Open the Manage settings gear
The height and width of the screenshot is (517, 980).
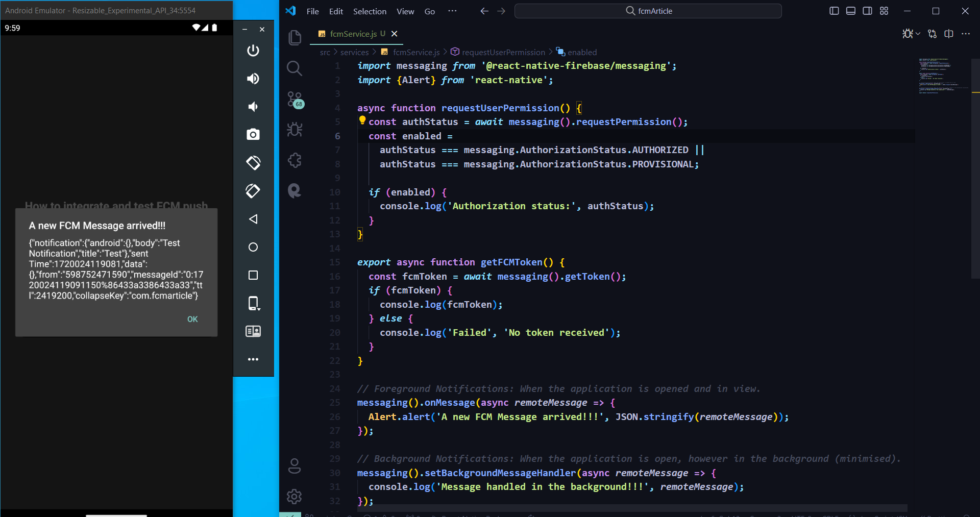(295, 496)
